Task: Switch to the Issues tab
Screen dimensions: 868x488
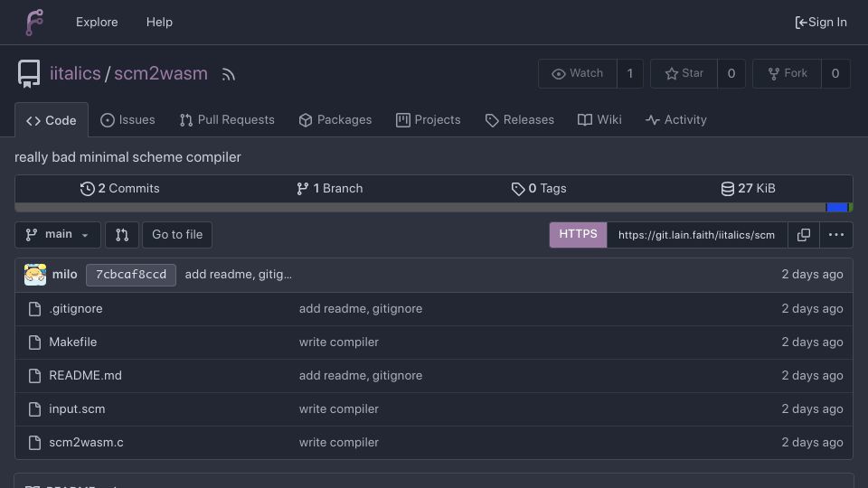Action: click(x=127, y=120)
